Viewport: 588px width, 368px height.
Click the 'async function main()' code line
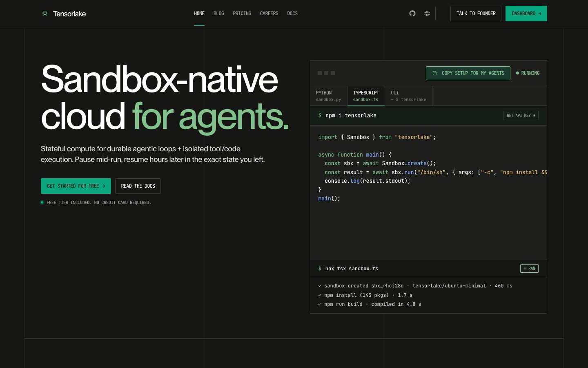[x=355, y=155]
